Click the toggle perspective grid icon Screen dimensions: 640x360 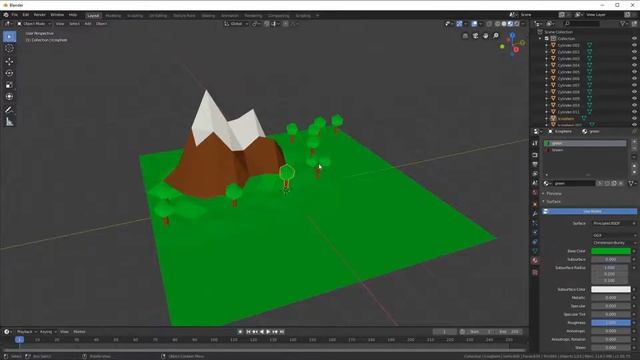[465, 36]
